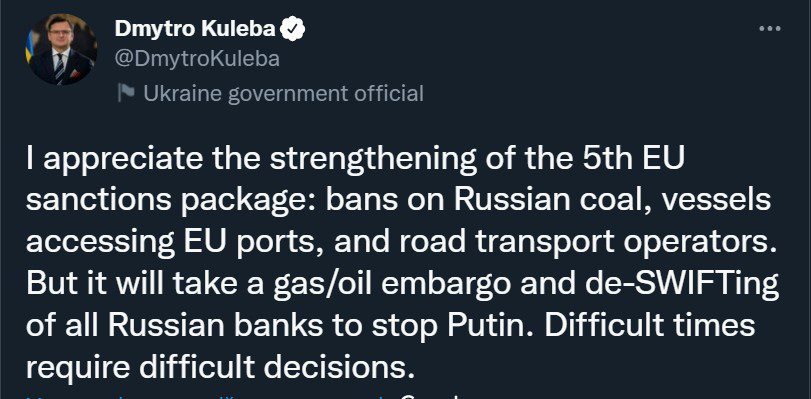This screenshot has width=811, height=399.
Task: Click the government flag label icon
Action: tap(126, 93)
